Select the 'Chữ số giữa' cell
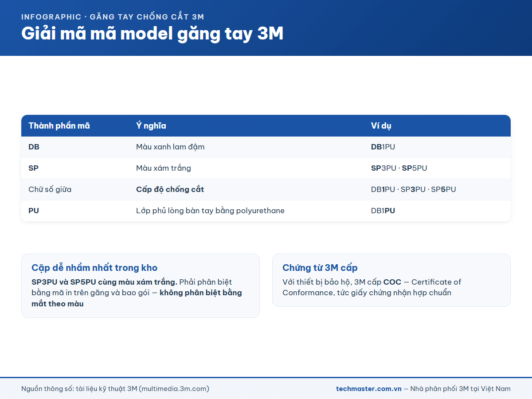This screenshot has width=532, height=399. pyautogui.click(x=50, y=189)
